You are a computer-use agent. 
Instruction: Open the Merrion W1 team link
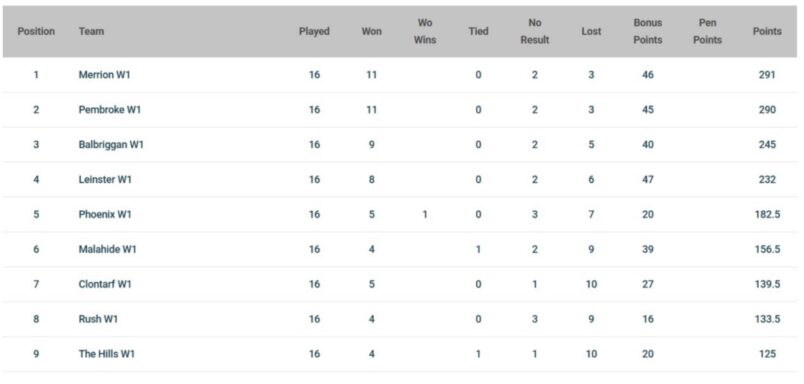pyautogui.click(x=105, y=75)
